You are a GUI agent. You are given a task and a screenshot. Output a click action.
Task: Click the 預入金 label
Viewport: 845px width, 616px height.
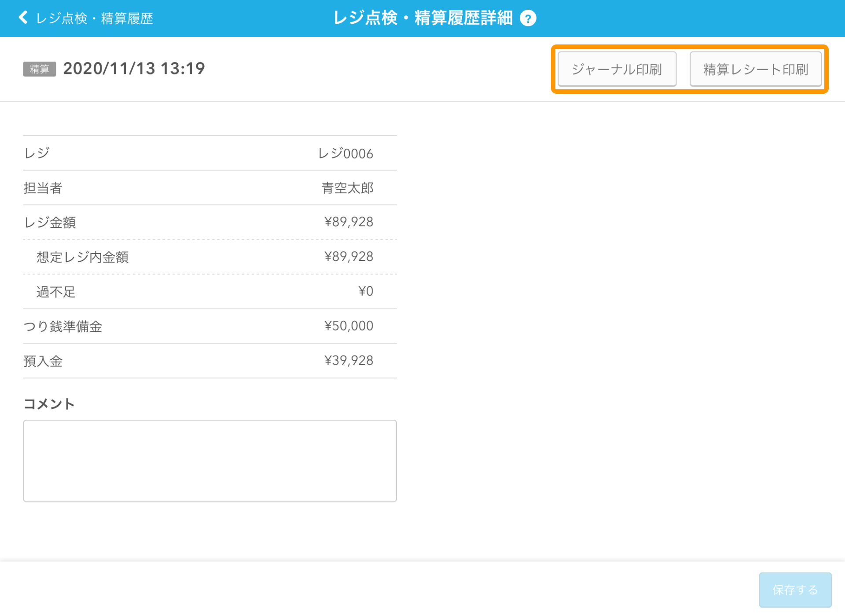click(x=43, y=361)
